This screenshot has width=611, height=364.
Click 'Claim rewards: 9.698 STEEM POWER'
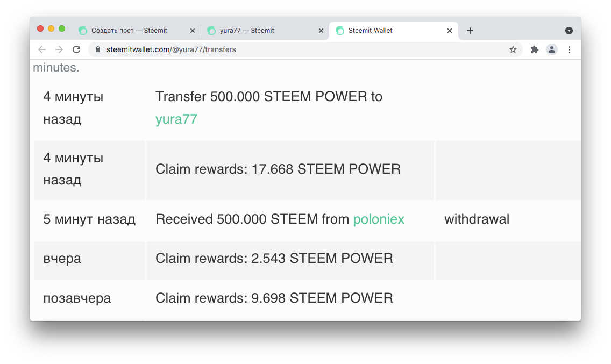coord(274,298)
